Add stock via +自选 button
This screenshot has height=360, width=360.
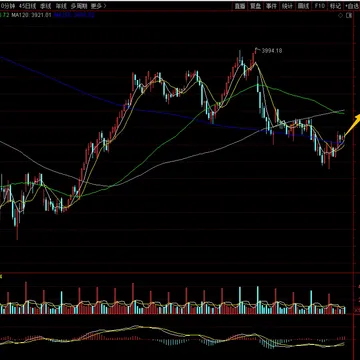point(352,6)
